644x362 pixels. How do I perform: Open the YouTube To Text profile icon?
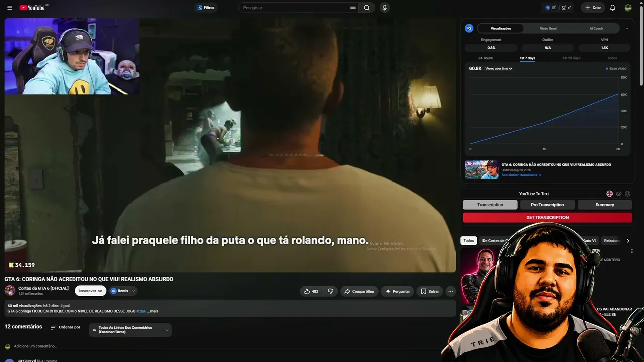click(x=627, y=194)
